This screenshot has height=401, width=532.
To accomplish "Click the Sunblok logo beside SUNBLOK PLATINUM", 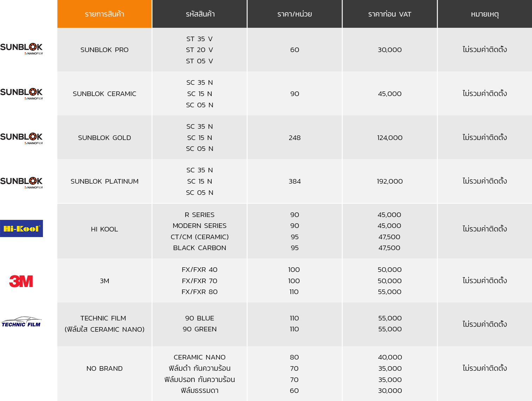I will pos(21,183).
